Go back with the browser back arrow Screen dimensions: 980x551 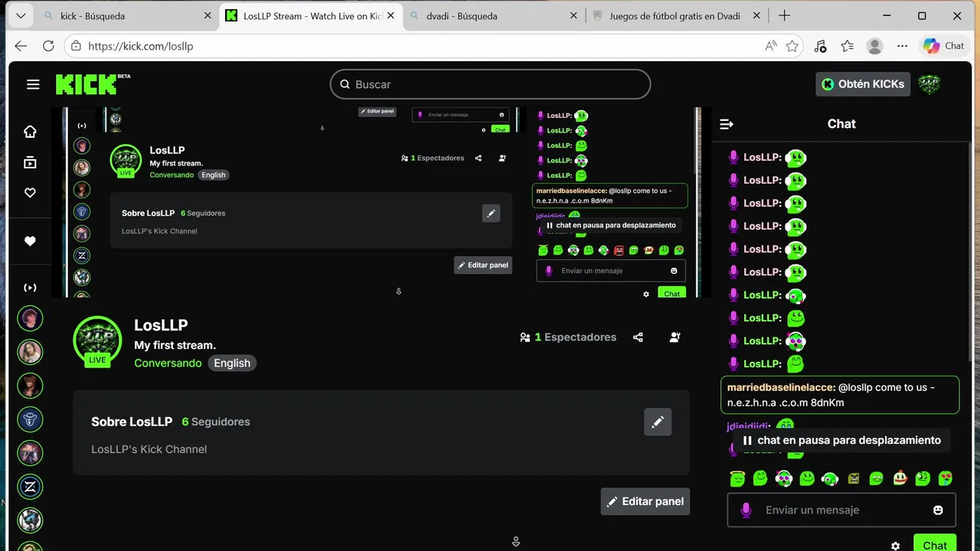21,46
